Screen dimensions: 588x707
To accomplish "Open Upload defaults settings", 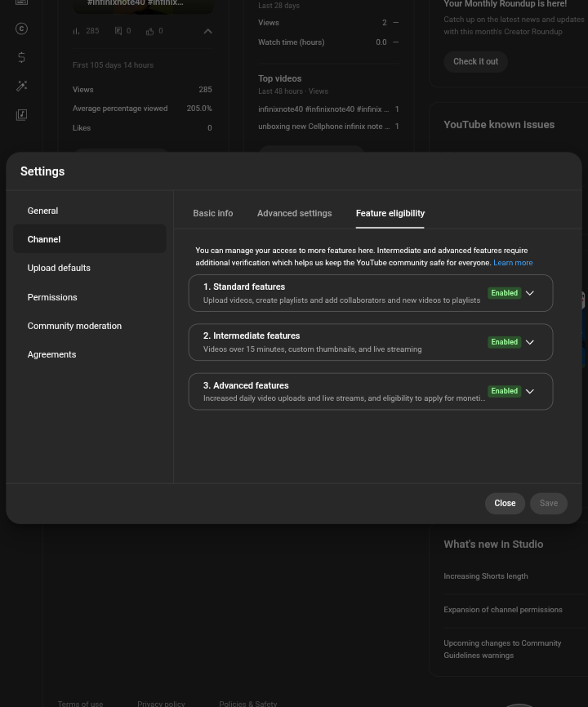I will point(90,268).
